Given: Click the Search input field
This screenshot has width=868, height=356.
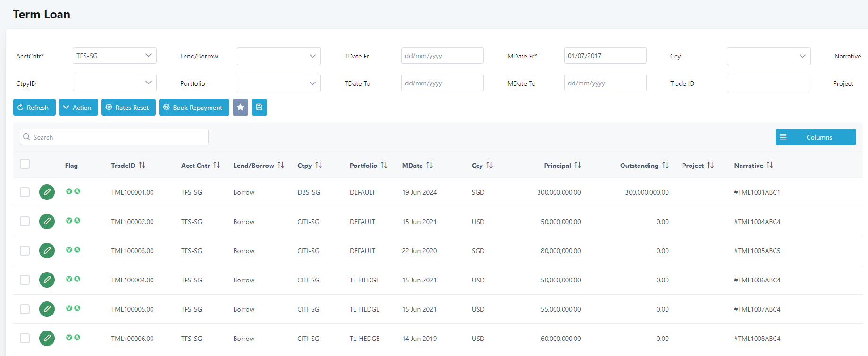Looking at the screenshot, I should coord(114,137).
